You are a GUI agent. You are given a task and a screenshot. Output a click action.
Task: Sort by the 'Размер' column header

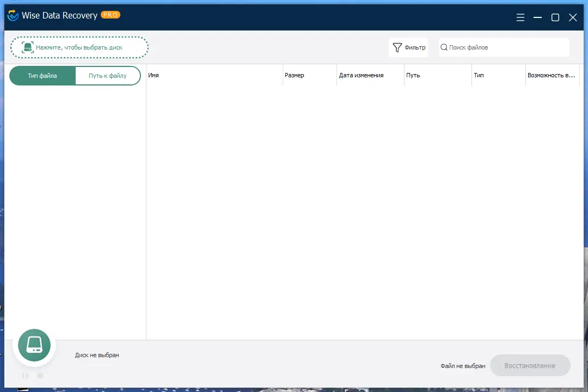(x=309, y=75)
